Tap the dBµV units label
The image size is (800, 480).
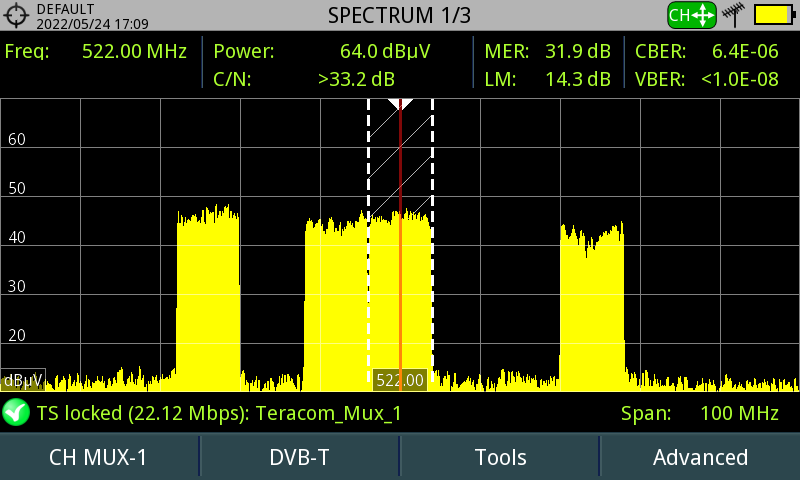pyautogui.click(x=23, y=380)
